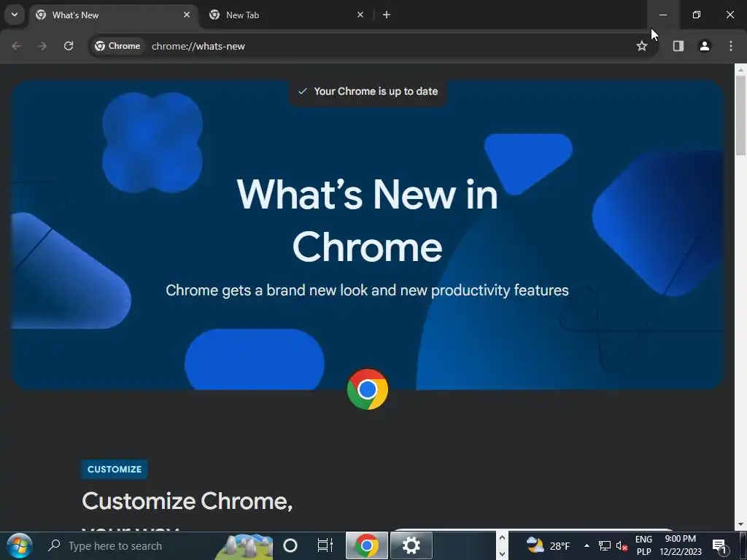The height and width of the screenshot is (560, 747).
Task: Click the CUSTOMIZE label badge
Action: point(115,469)
